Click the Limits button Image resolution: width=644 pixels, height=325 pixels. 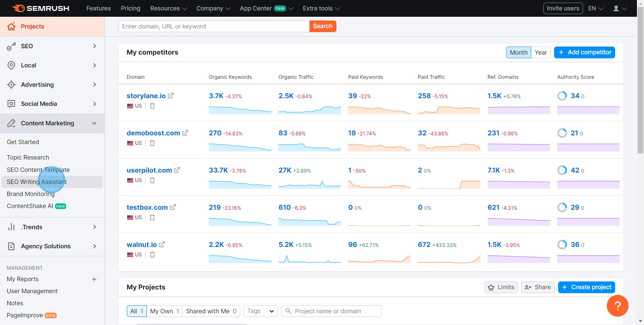coord(501,287)
